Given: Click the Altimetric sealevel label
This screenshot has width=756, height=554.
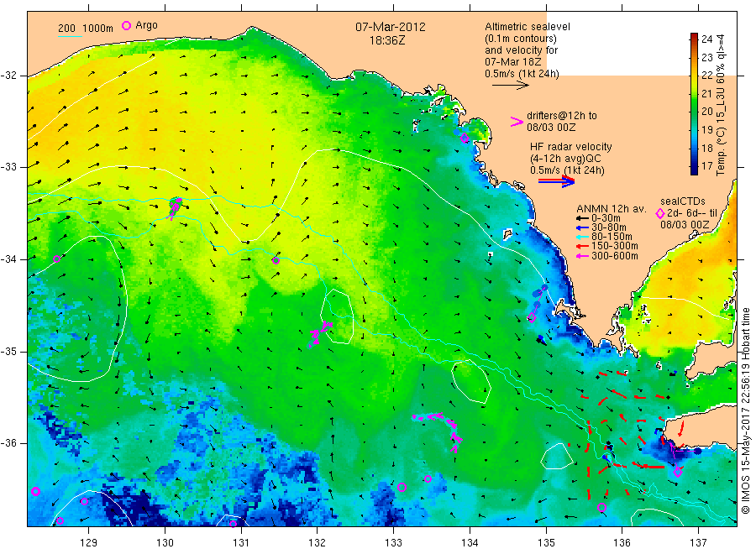Looking at the screenshot, I should point(528,27).
